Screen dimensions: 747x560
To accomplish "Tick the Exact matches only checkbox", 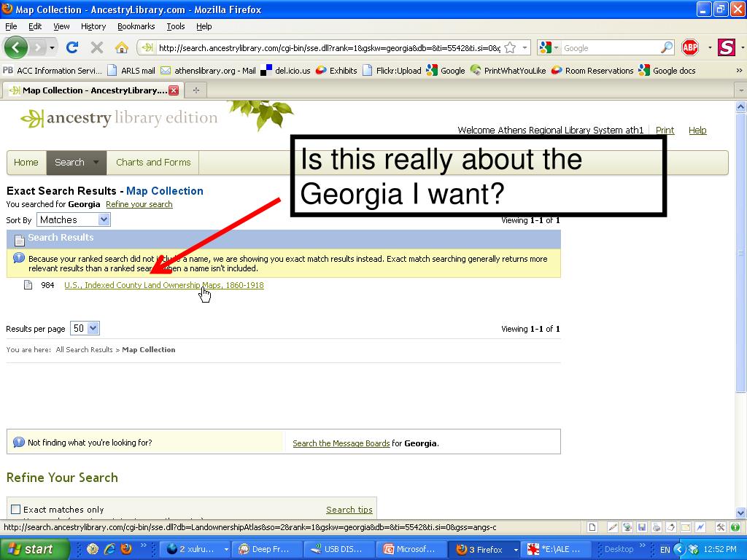I will (x=16, y=510).
